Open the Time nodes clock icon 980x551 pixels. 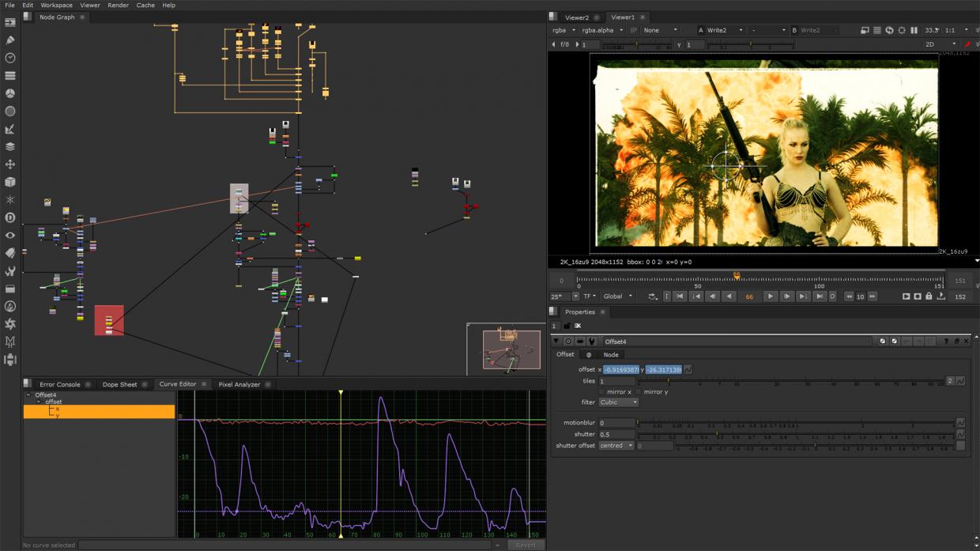click(x=10, y=58)
